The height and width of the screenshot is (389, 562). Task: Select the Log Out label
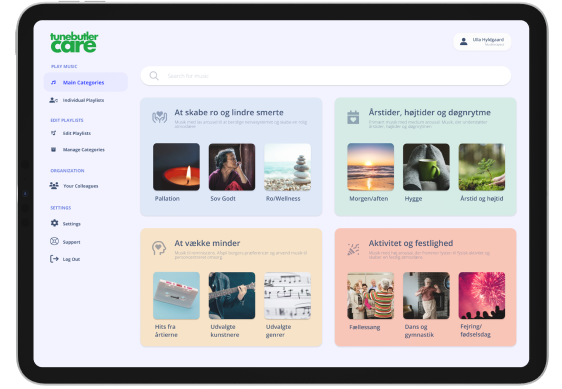71,259
